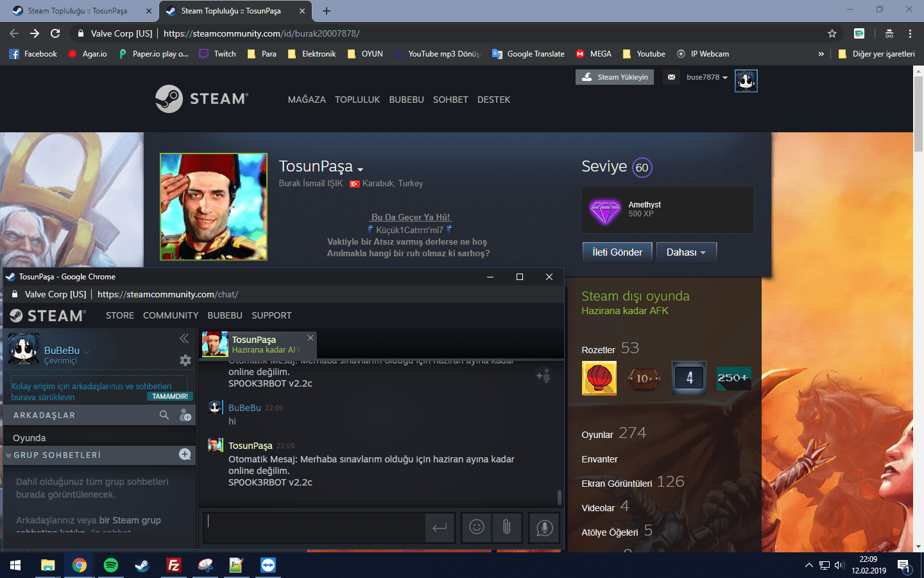
Task: Expand TosunPaşa name history dropdown
Action: click(361, 169)
